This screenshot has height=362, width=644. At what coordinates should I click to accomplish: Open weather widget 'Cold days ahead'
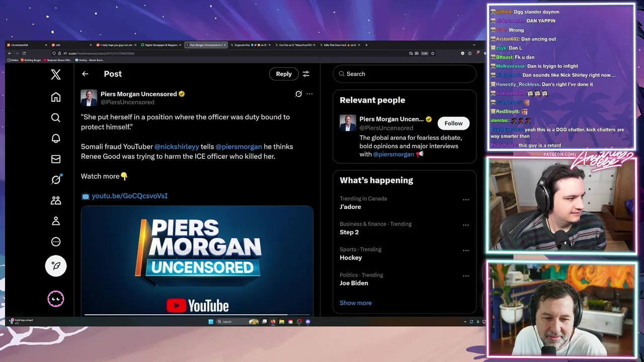pyautogui.click(x=21, y=321)
